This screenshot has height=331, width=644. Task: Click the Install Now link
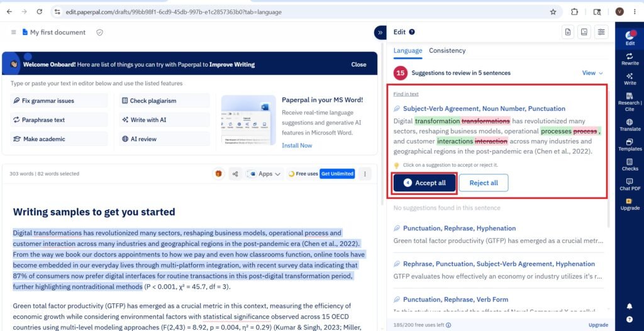(297, 145)
